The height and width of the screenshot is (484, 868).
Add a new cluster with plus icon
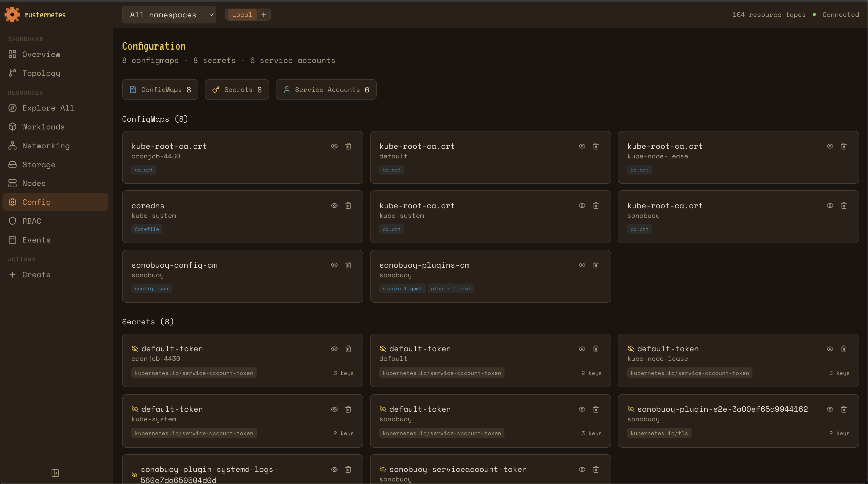pos(264,15)
